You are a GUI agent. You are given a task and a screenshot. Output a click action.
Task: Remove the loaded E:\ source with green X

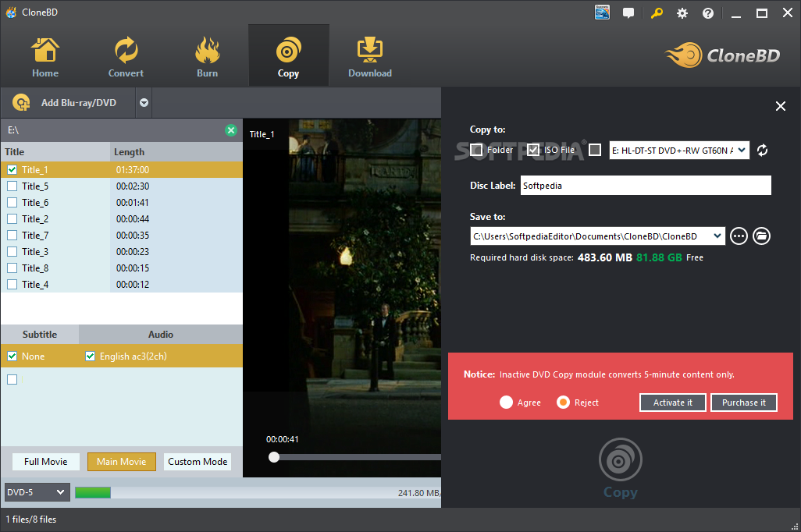231,130
